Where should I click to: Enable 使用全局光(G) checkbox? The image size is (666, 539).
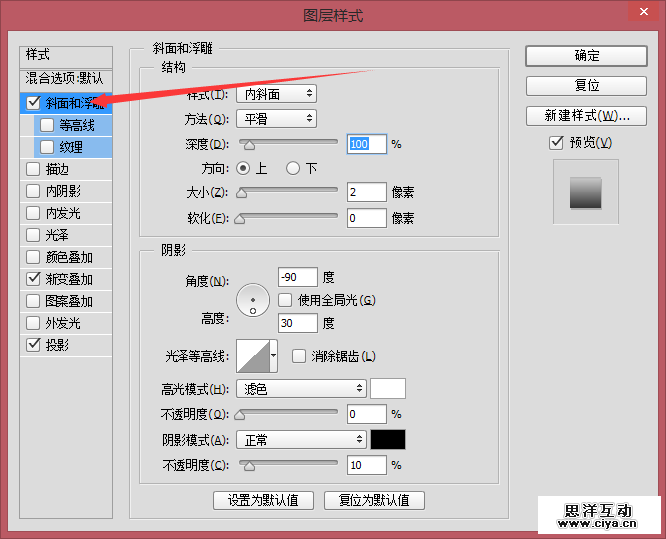coord(285,300)
